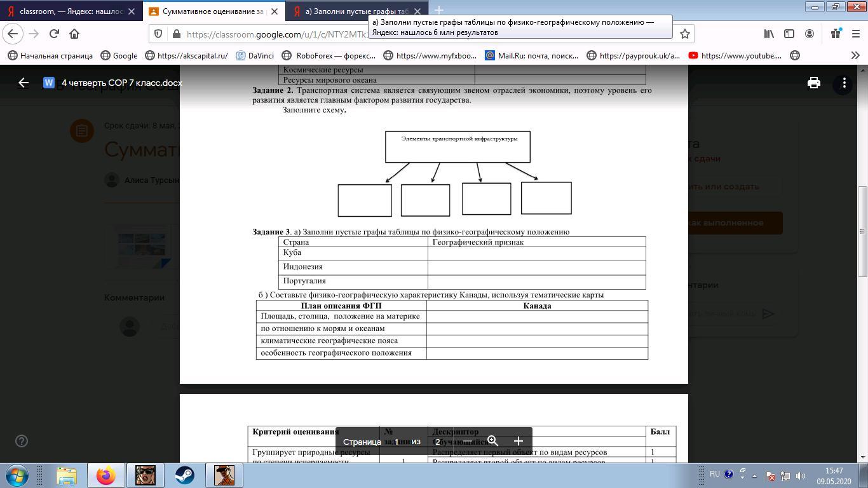Open the taskbar blue help icon
The width and height of the screenshot is (868, 488).
point(729,474)
